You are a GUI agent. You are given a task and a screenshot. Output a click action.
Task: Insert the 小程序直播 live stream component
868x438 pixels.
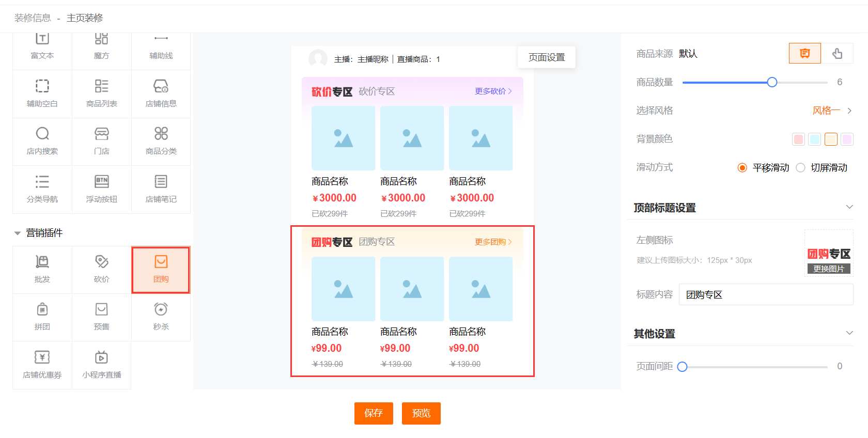click(102, 364)
